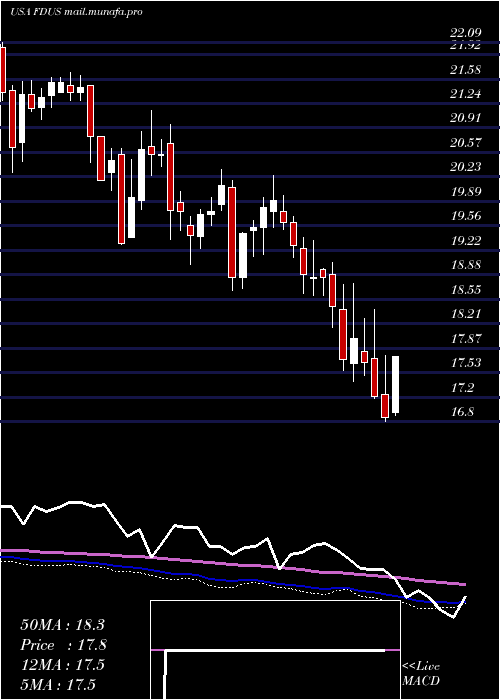Click the 21.58 price axis label

(465, 70)
